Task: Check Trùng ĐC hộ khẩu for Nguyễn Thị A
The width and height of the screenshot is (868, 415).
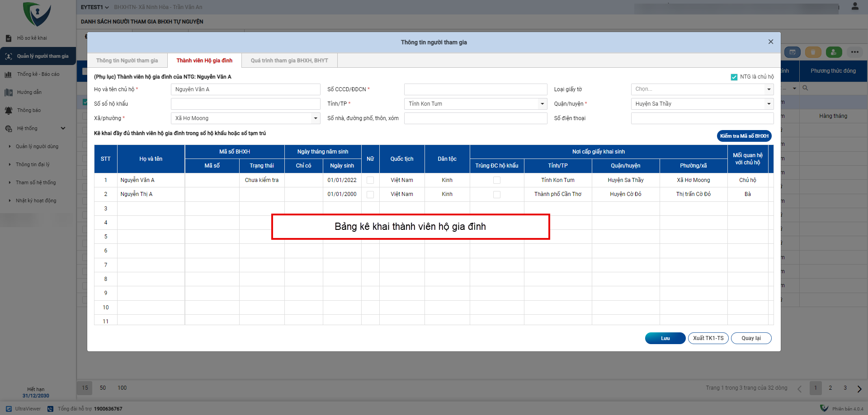Action: [497, 195]
